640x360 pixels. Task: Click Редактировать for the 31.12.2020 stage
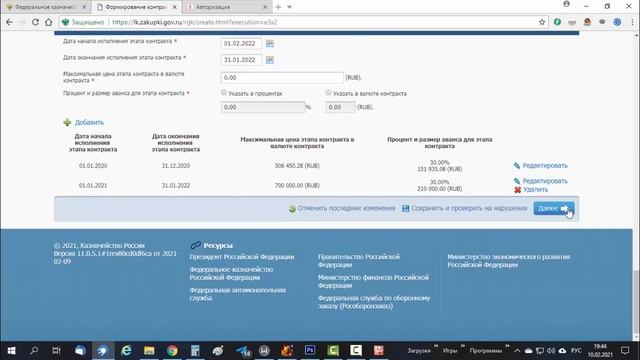point(545,166)
